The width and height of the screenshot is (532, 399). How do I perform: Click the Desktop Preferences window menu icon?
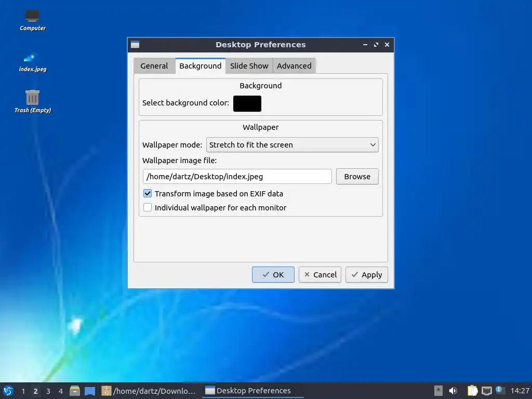tap(135, 45)
